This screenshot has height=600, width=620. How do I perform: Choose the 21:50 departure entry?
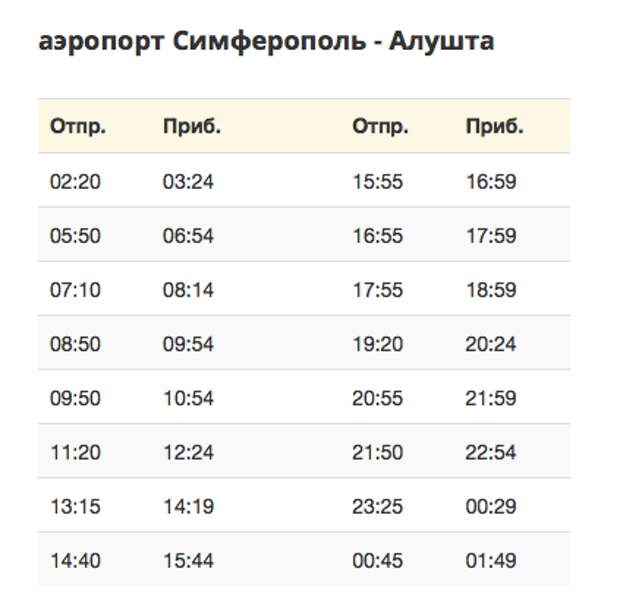(378, 452)
